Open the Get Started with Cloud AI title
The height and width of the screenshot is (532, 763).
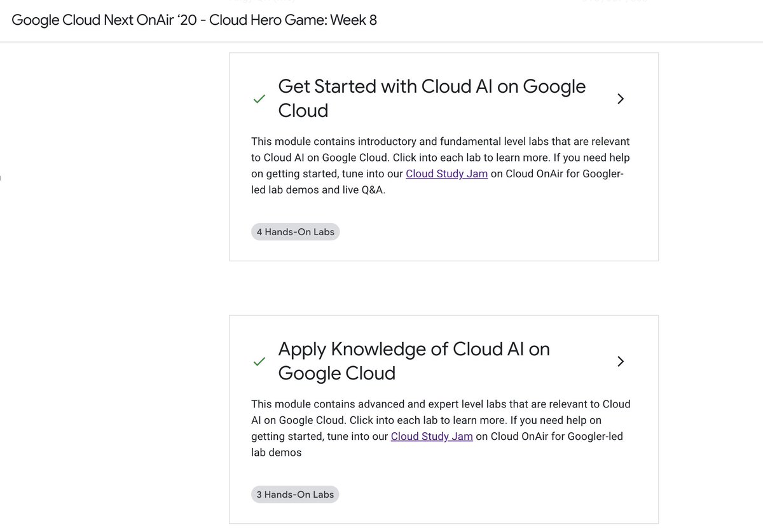(x=432, y=98)
